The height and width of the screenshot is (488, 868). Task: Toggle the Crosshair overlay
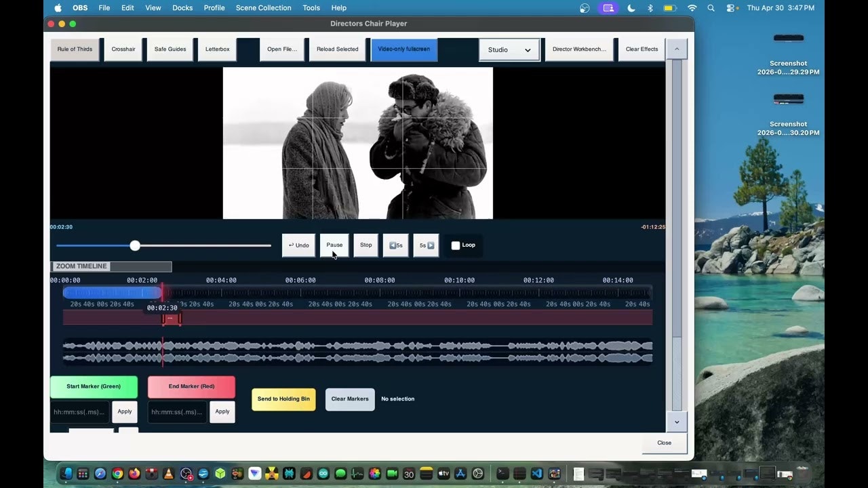123,49
